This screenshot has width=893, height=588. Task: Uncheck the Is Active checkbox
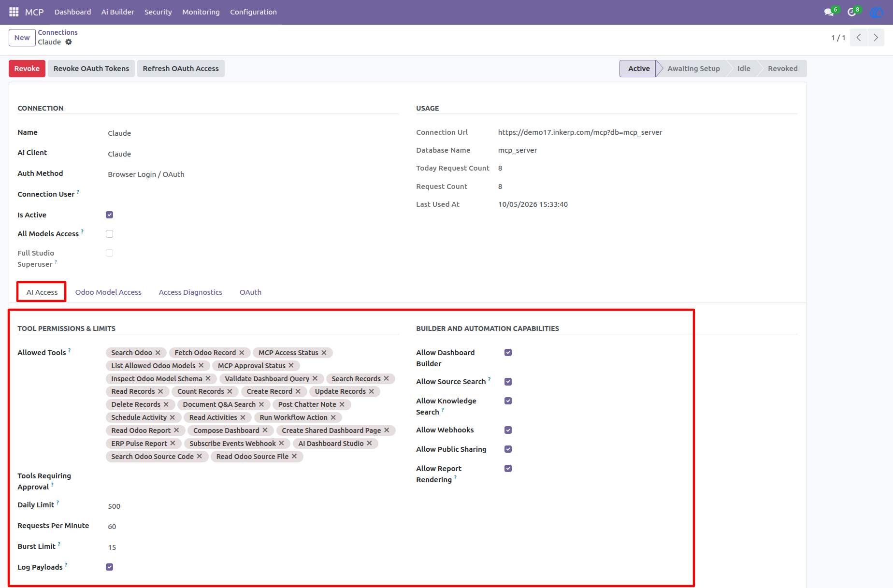point(110,215)
